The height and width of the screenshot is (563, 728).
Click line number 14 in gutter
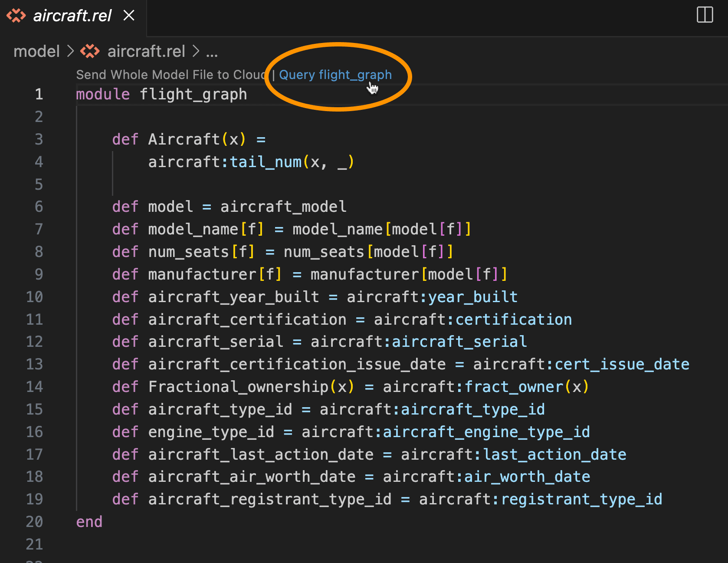[34, 387]
